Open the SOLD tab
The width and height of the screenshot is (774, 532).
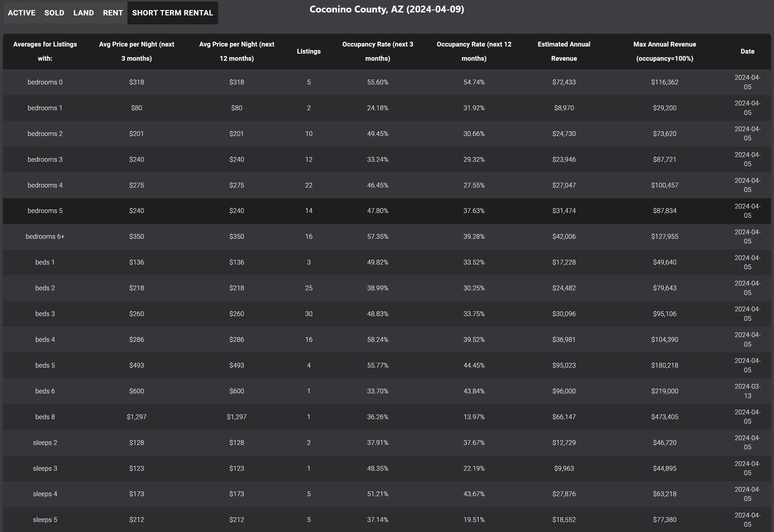(54, 13)
